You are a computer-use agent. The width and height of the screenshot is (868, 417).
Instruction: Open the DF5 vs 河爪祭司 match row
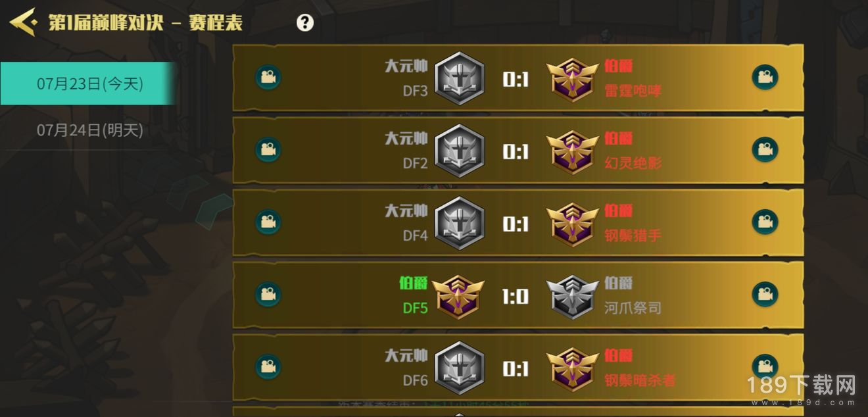[x=518, y=295]
